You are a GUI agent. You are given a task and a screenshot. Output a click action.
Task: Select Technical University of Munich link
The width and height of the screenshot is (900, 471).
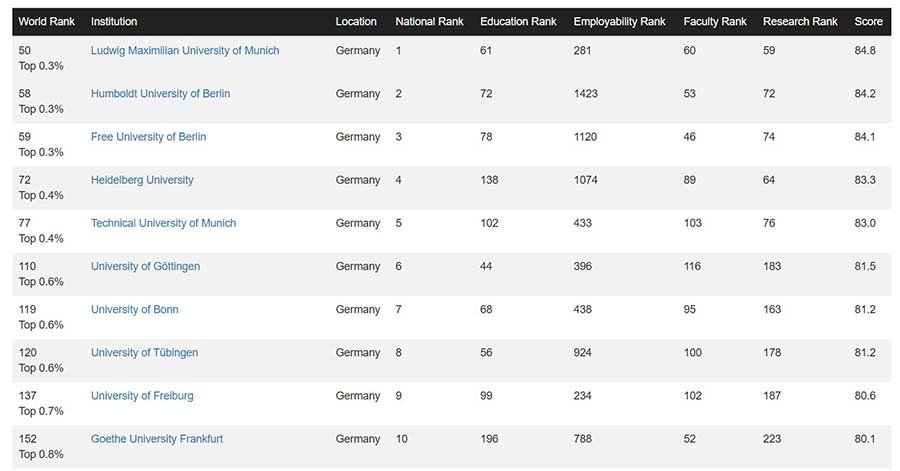163,223
